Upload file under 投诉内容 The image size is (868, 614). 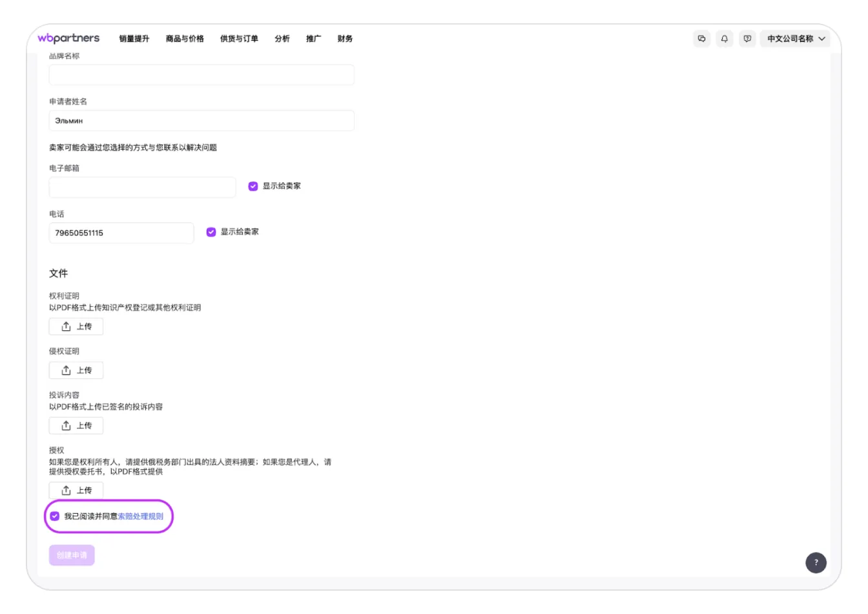tap(76, 425)
